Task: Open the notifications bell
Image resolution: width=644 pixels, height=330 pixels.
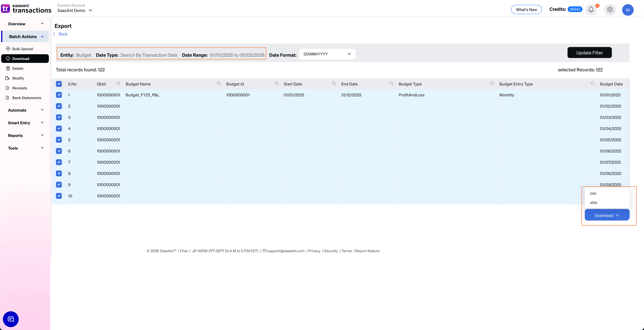Action: pos(591,9)
